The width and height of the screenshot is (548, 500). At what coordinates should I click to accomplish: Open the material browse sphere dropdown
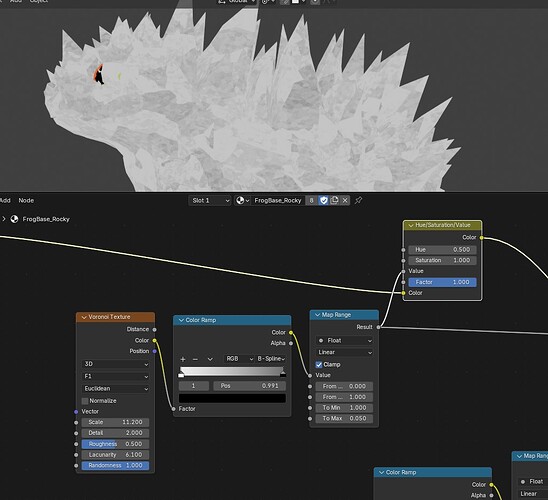242,200
